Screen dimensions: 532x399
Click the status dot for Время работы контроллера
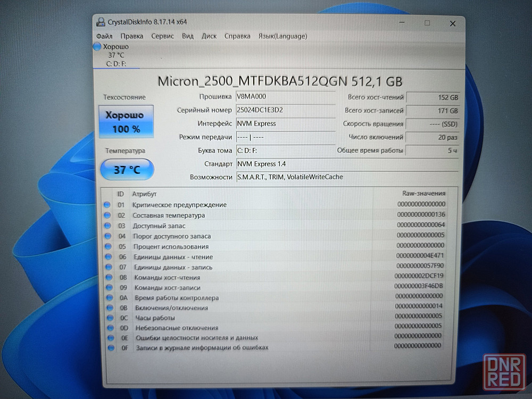(110, 297)
